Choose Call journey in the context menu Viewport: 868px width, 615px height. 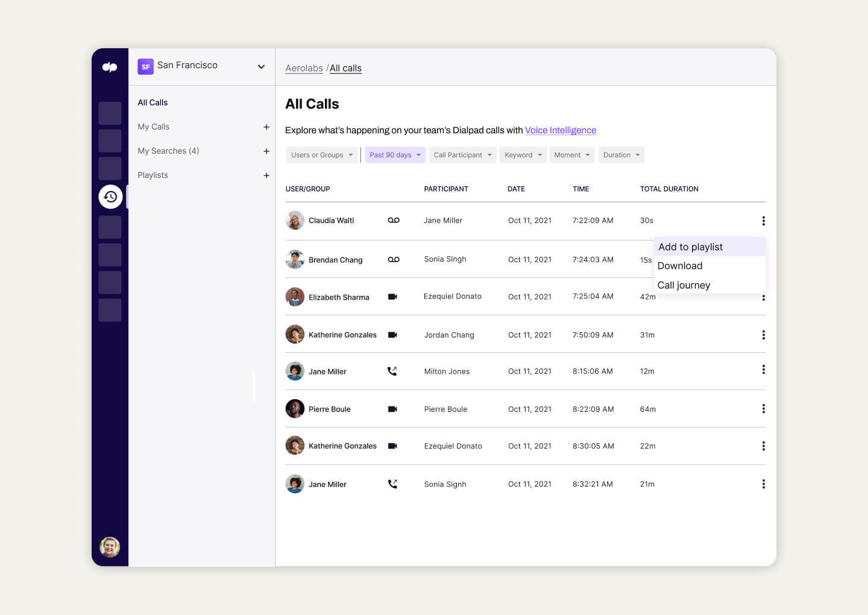[684, 285]
